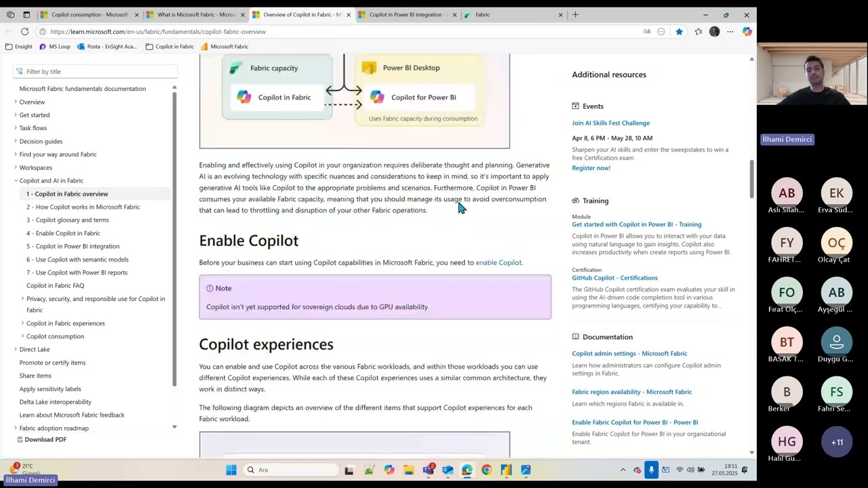Open the Microsoft Fabric bookmark folder

224,46
